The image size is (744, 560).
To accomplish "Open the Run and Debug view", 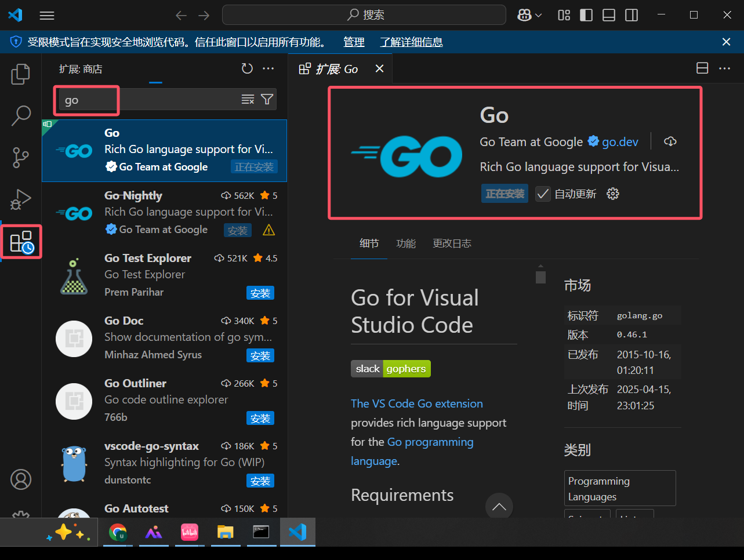I will click(21, 199).
